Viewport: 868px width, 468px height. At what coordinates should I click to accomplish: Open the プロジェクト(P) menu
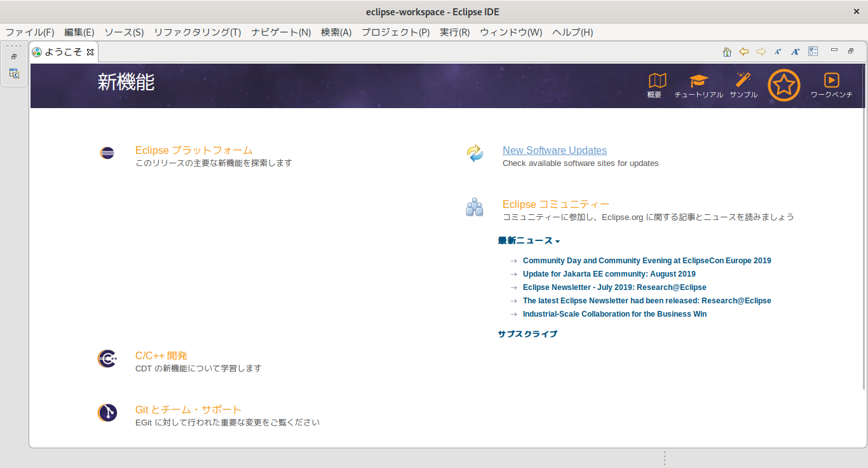tap(396, 32)
